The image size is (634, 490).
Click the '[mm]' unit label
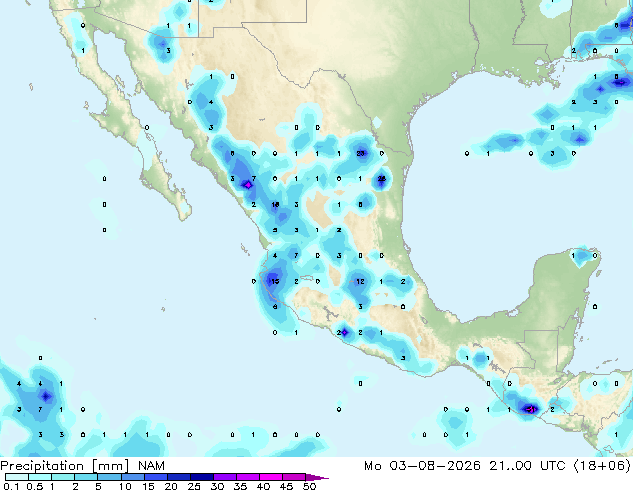click(110, 466)
